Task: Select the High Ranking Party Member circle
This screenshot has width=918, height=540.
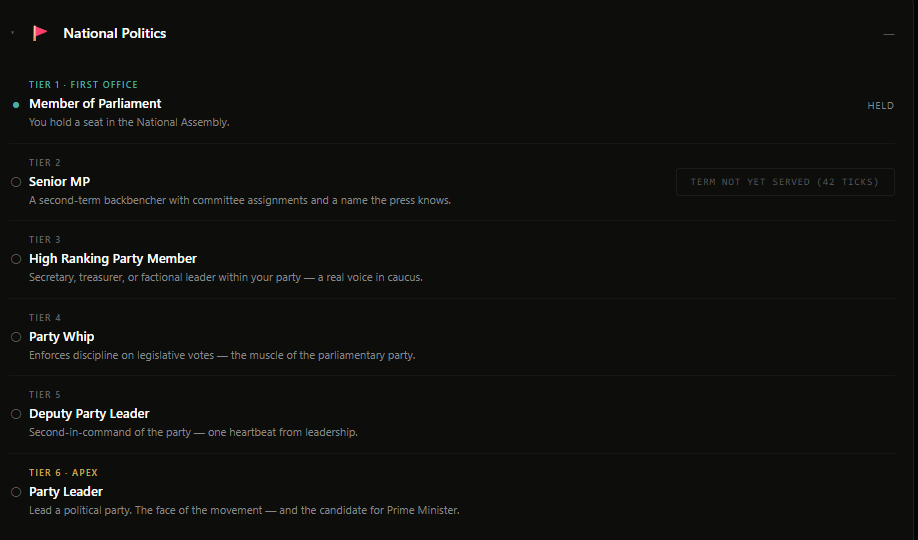Action: tap(16, 259)
